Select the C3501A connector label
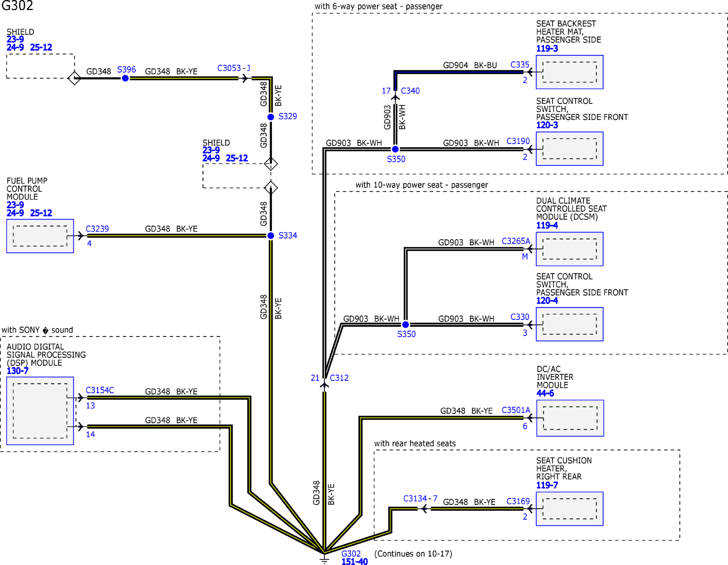This screenshot has height=565, width=728. (x=515, y=410)
